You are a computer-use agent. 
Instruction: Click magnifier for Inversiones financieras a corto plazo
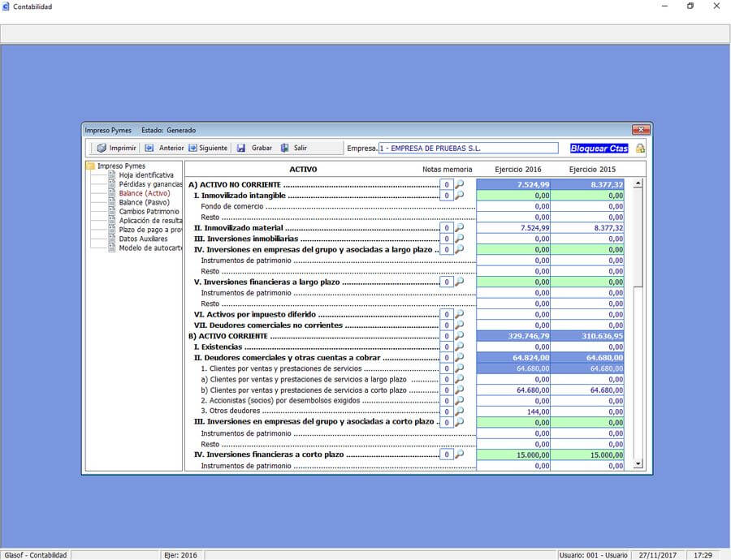tap(461, 454)
